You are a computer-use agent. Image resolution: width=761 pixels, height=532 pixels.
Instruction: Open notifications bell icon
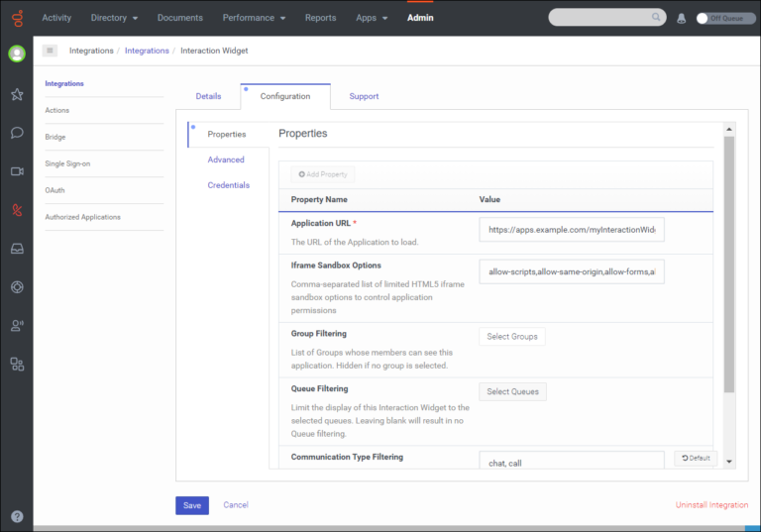click(682, 19)
